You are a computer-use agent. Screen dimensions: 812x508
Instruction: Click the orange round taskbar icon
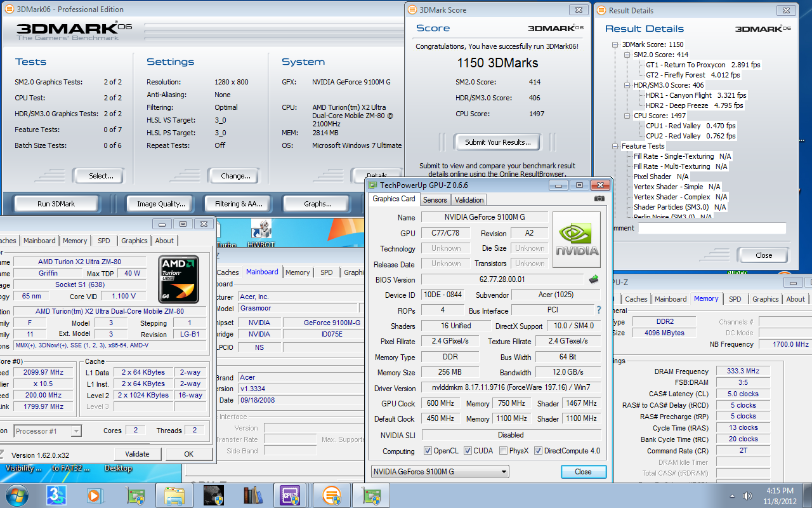click(x=331, y=495)
